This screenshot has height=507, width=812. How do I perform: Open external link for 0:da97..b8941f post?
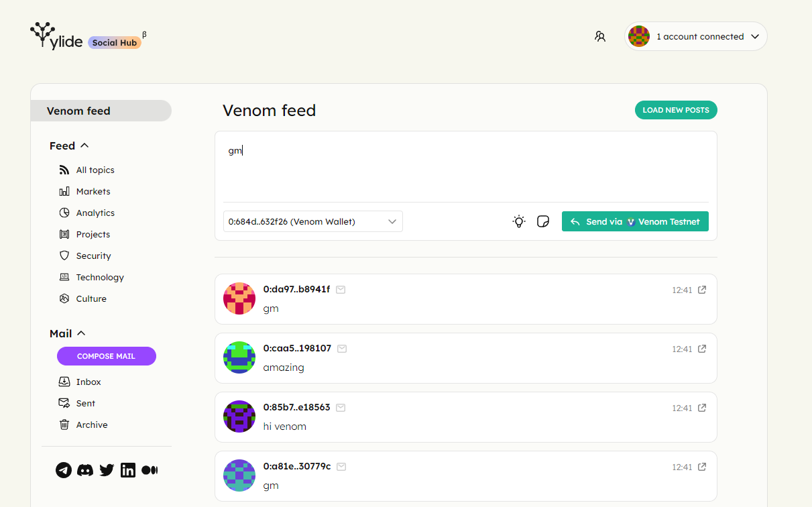pos(702,290)
